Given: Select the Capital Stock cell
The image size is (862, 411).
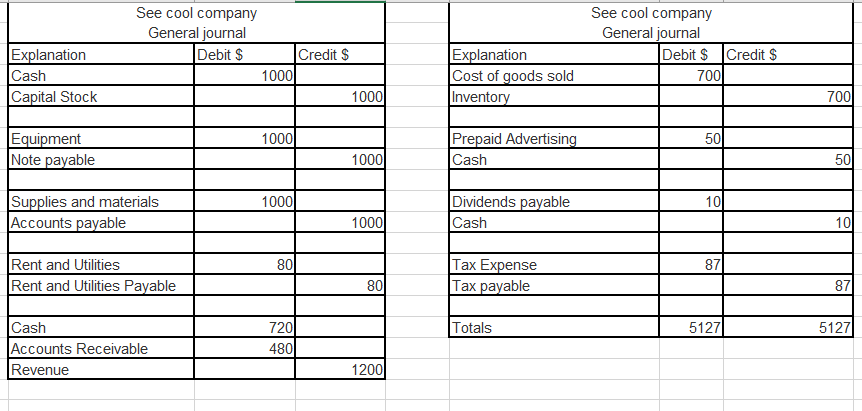Looking at the screenshot, I should tap(100, 97).
